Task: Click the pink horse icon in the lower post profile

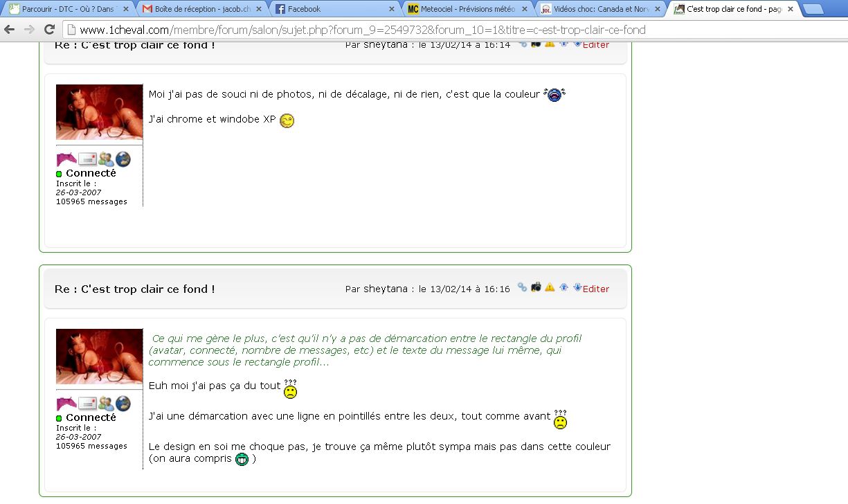Action: [66, 403]
